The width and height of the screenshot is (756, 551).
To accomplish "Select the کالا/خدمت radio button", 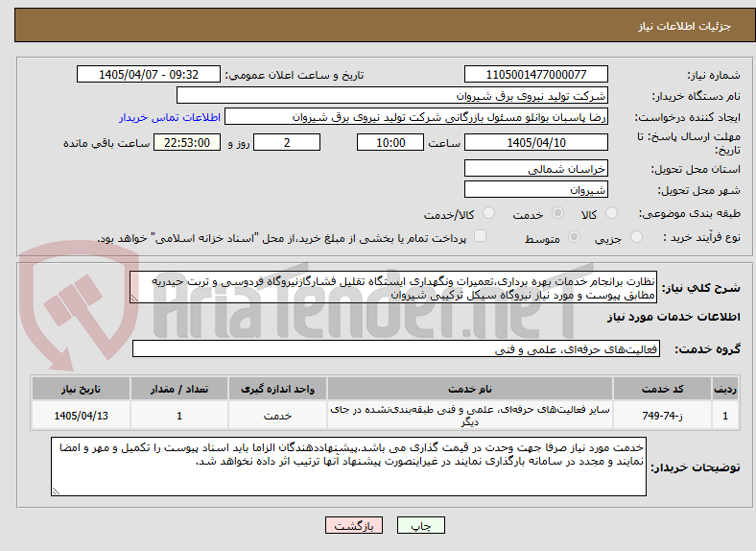I will click(x=489, y=213).
